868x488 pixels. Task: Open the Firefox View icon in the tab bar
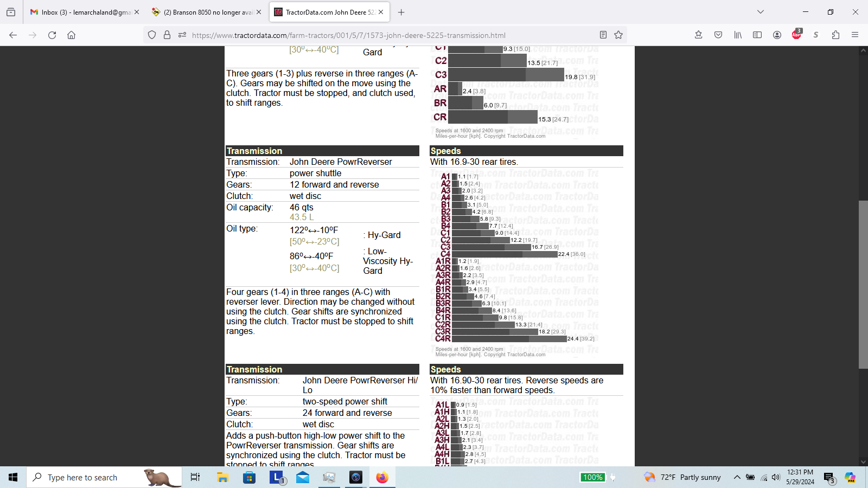tap(11, 12)
